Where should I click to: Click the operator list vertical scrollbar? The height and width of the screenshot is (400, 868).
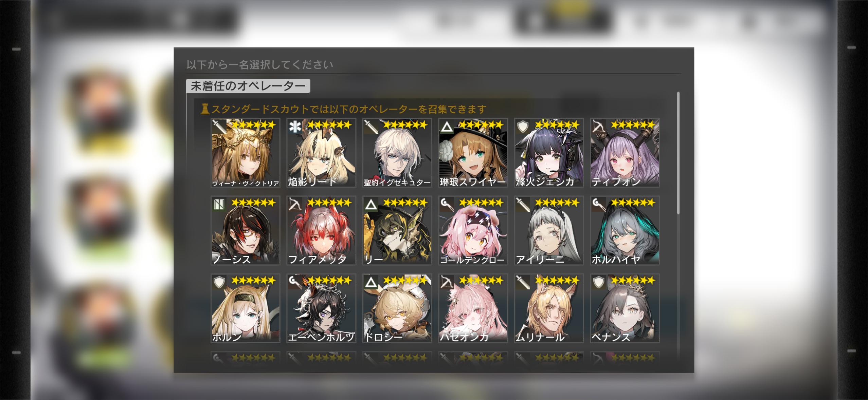click(x=678, y=153)
